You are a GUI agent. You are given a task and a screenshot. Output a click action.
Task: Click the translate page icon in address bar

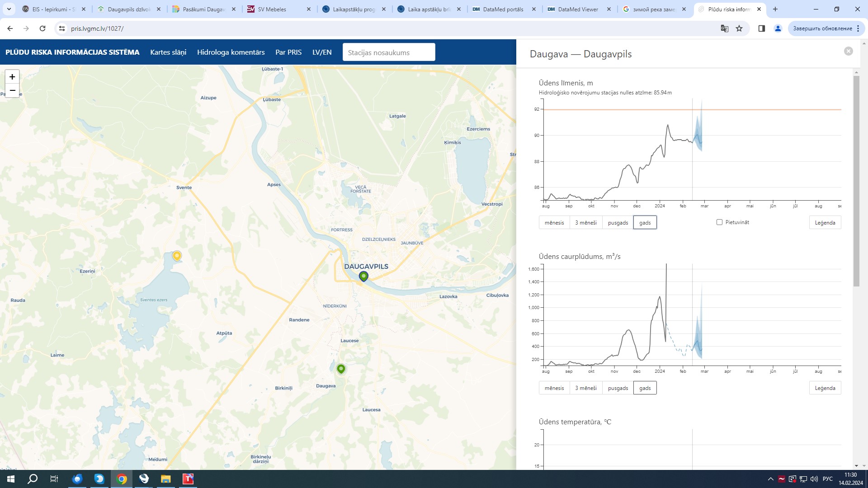724,28
